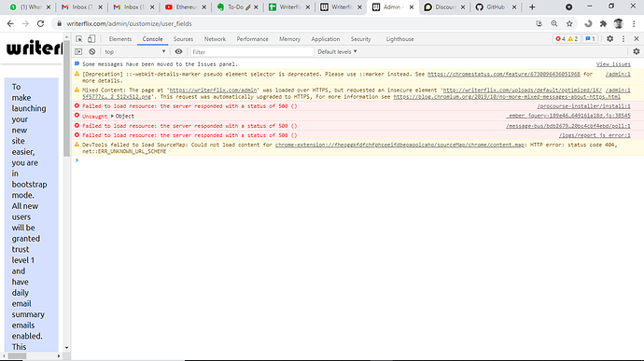Click the browser back arrow

point(10,24)
